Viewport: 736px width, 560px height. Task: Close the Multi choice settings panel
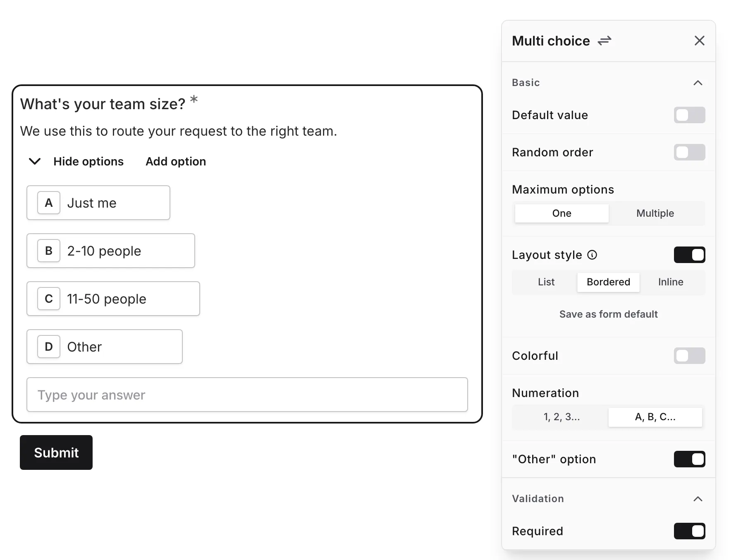pos(699,41)
